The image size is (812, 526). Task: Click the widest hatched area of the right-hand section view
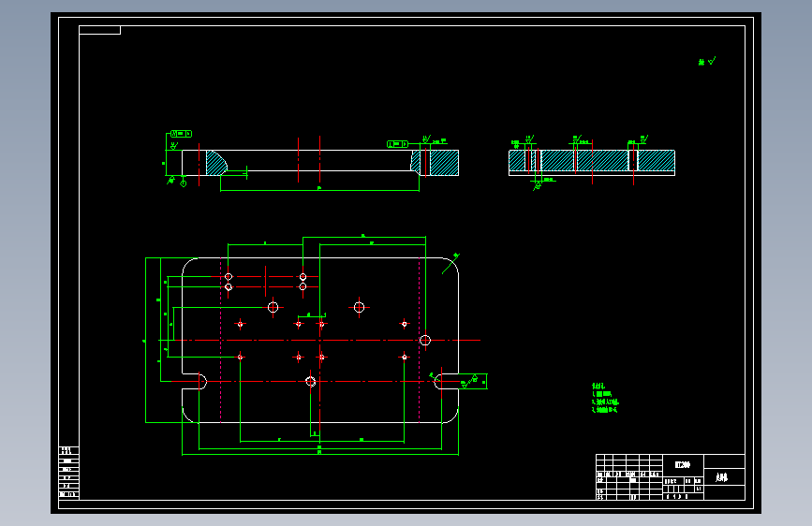point(603,160)
